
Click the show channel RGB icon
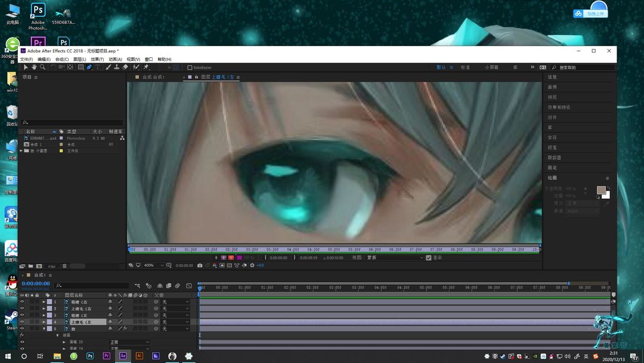click(x=215, y=266)
